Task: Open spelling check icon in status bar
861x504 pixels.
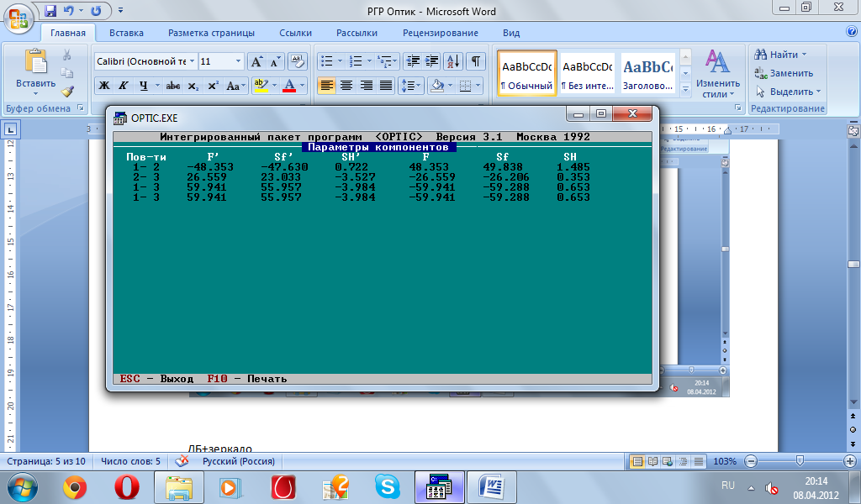Action: tap(182, 461)
